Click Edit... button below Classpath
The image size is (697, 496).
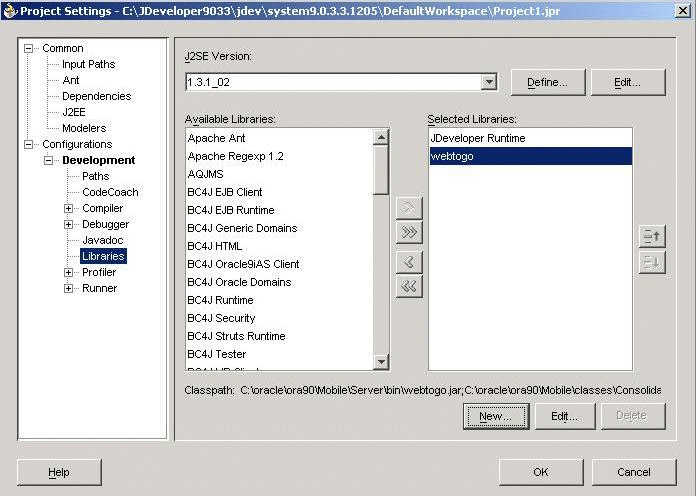pyautogui.click(x=565, y=416)
